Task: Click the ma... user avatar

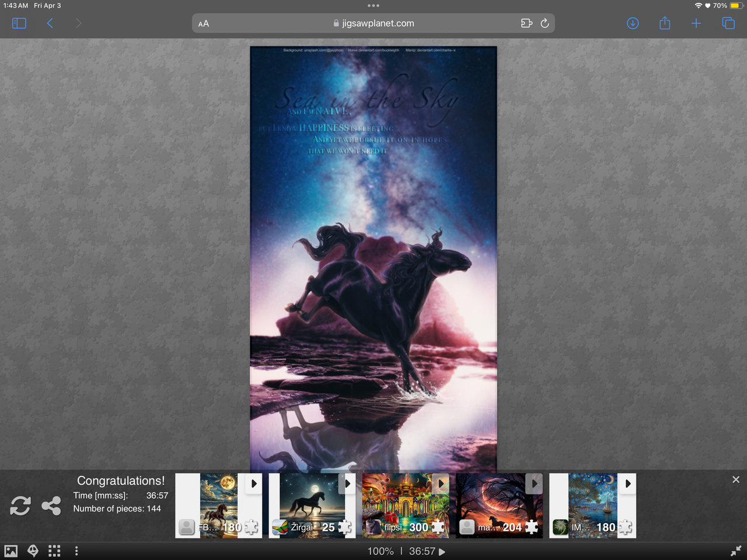Action: tap(467, 527)
